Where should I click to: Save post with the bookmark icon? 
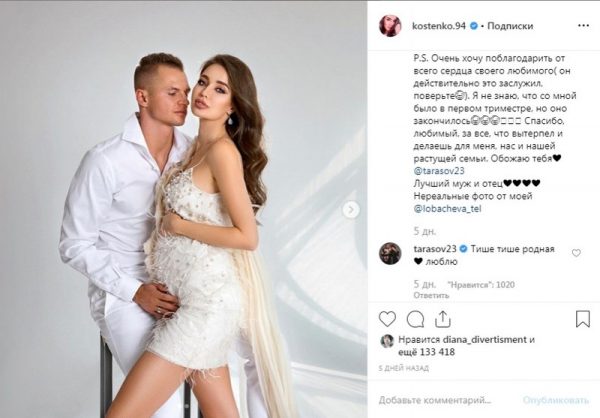pos(582,318)
